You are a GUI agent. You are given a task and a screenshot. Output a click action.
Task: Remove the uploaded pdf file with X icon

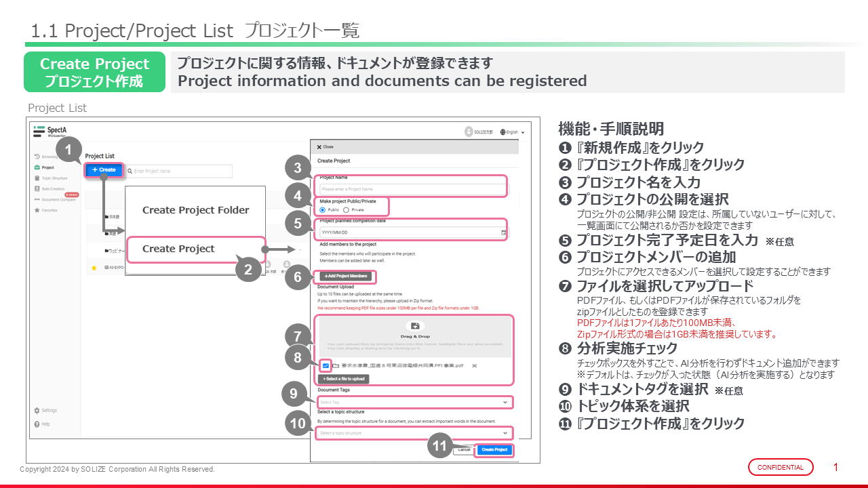[x=475, y=366]
